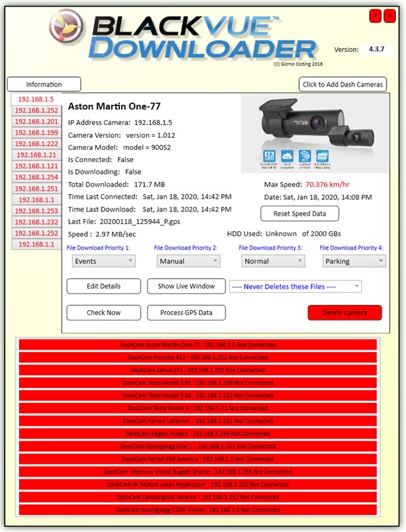The height and width of the screenshot is (532, 406).
Task: Select the DashCam Tesla Model X status row
Action: tap(198, 408)
